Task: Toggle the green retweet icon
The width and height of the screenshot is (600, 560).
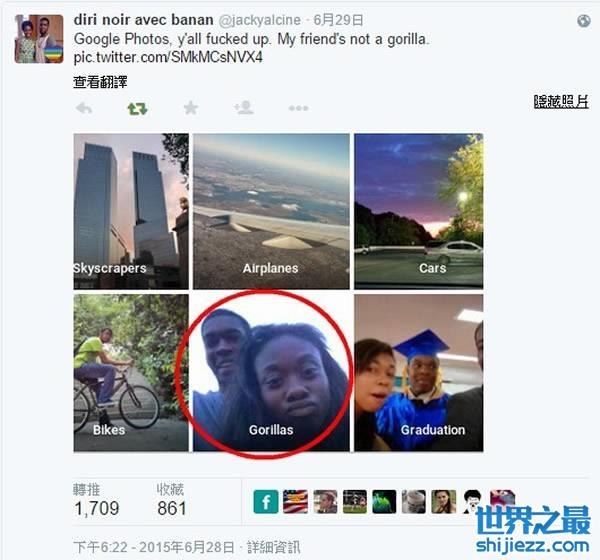Action: (x=137, y=109)
